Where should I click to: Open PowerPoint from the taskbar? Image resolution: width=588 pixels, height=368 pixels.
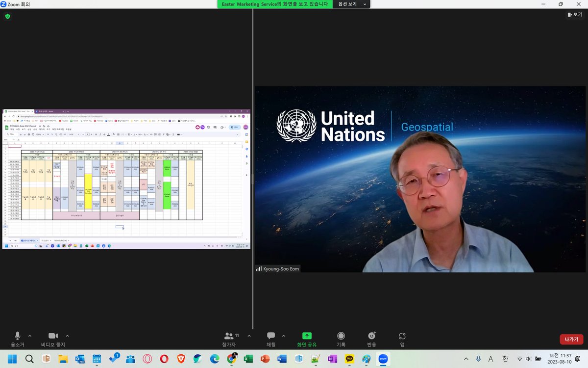(265, 359)
